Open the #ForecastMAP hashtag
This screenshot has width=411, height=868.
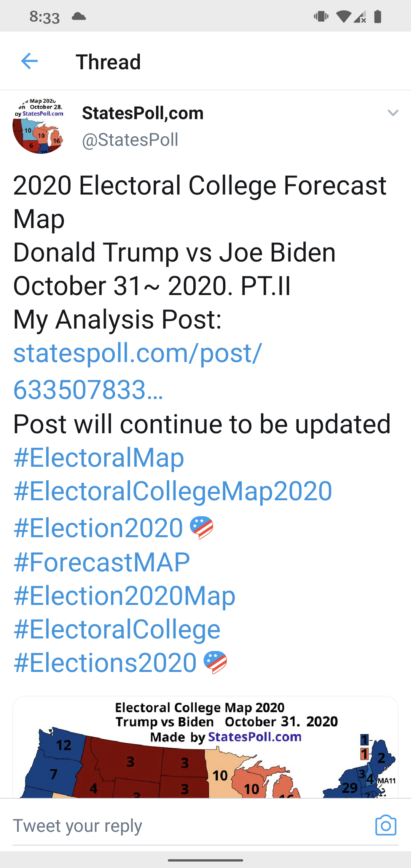pyautogui.click(x=102, y=562)
